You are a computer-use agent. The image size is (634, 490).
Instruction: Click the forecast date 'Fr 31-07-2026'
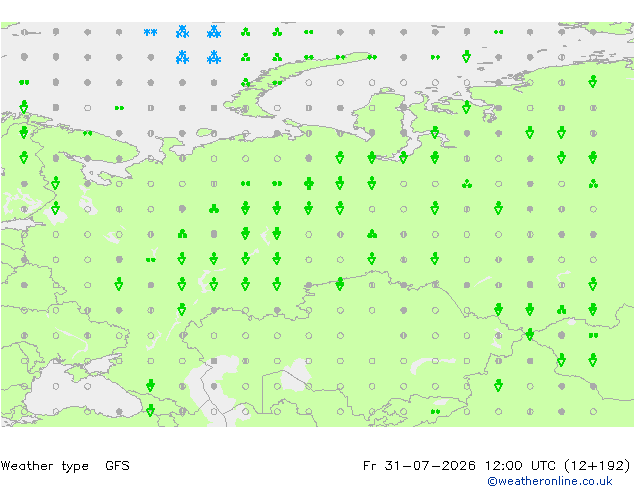coord(419,465)
